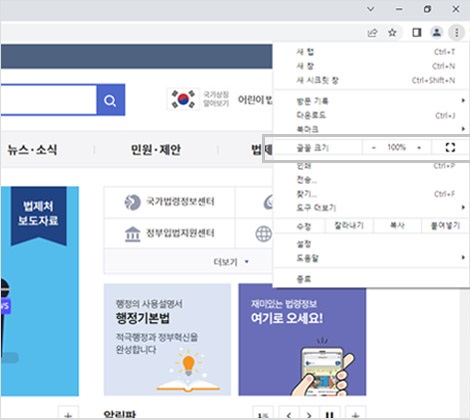Bookmark this page with the star icon
This screenshot has width=470, height=420.
392,32
